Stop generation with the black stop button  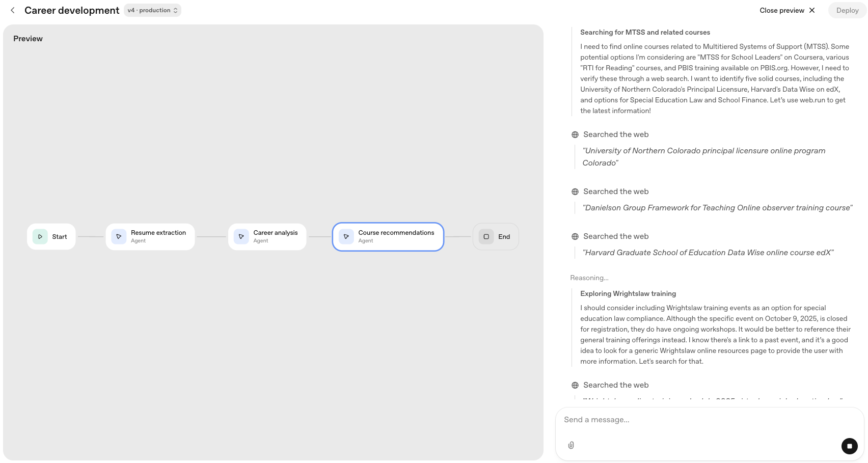click(849, 446)
